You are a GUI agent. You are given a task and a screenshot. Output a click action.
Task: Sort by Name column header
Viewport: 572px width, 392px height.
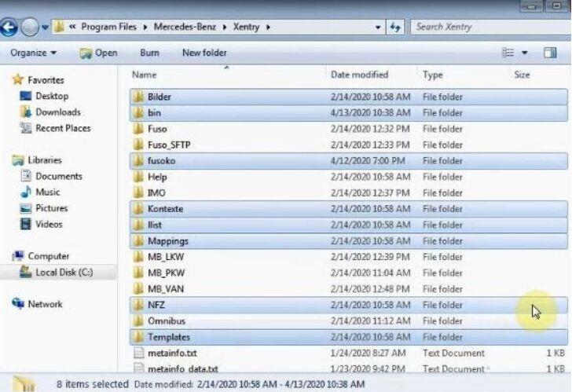pyautogui.click(x=144, y=75)
